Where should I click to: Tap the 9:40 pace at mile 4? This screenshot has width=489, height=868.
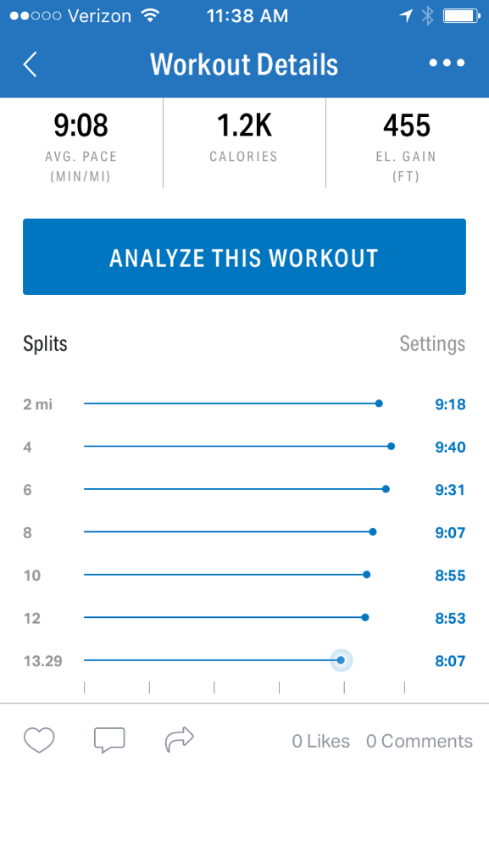[450, 448]
